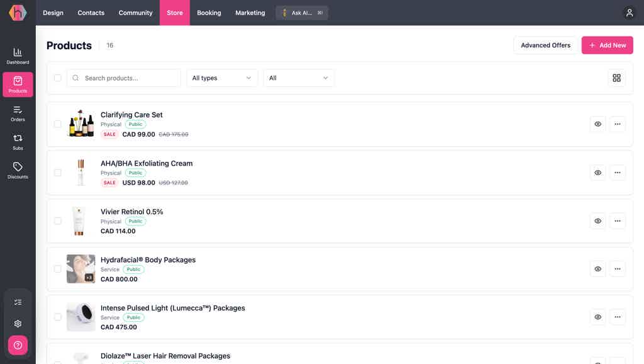This screenshot has height=364, width=644.
Task: Open the Products sidebar section
Action: 18,85
